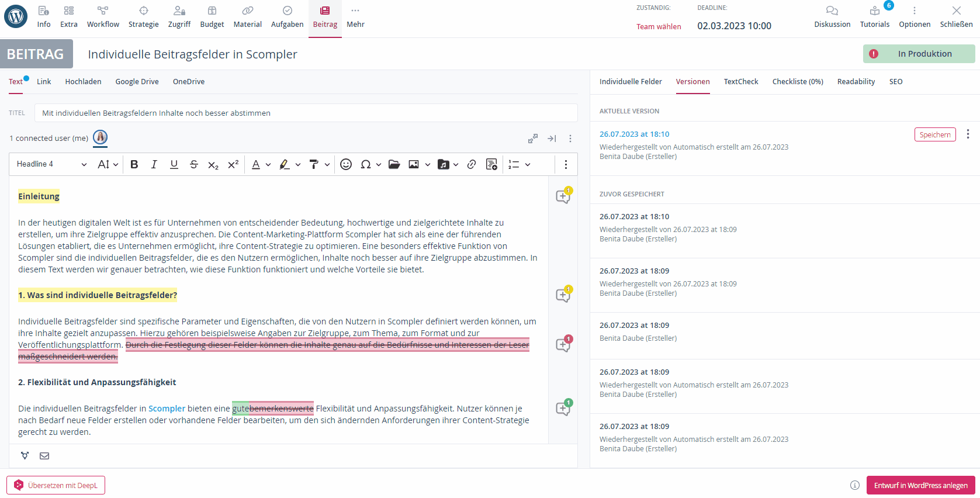
Task: Open the Headline 4 style dropdown
Action: (51, 164)
